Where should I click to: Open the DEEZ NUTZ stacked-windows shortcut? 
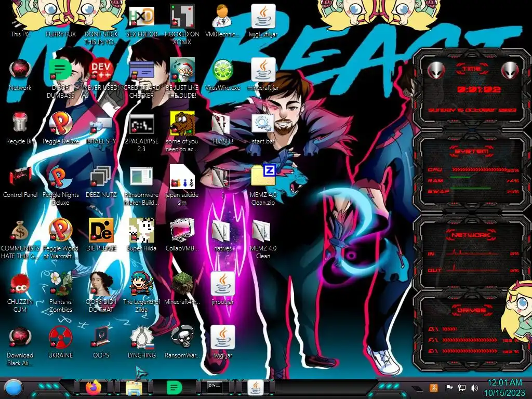click(x=101, y=177)
